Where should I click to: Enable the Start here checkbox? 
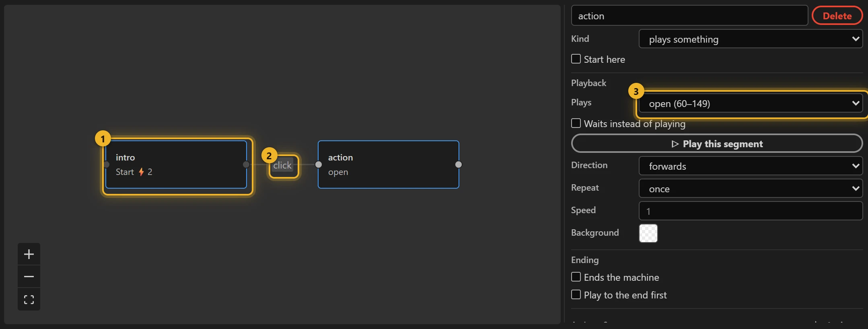click(x=576, y=59)
